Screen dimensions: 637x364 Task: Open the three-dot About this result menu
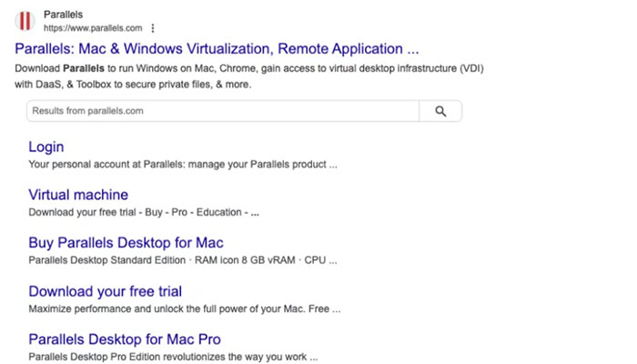[x=153, y=28]
